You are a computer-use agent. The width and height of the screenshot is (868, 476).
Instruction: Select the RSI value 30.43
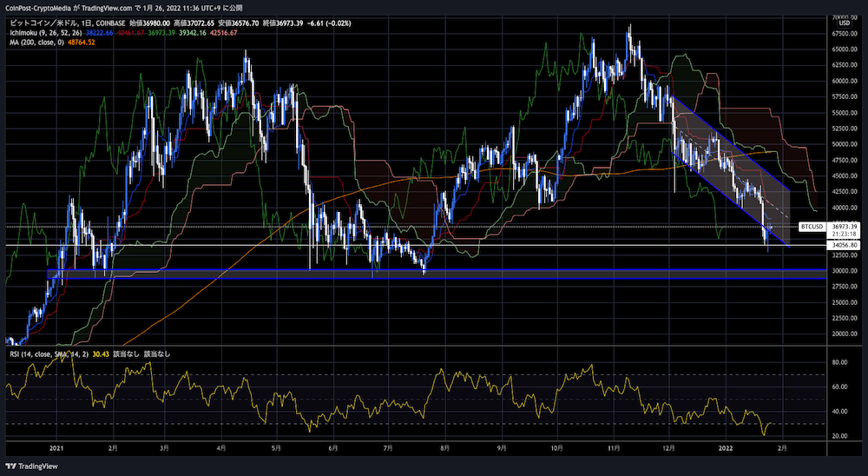pyautogui.click(x=100, y=354)
